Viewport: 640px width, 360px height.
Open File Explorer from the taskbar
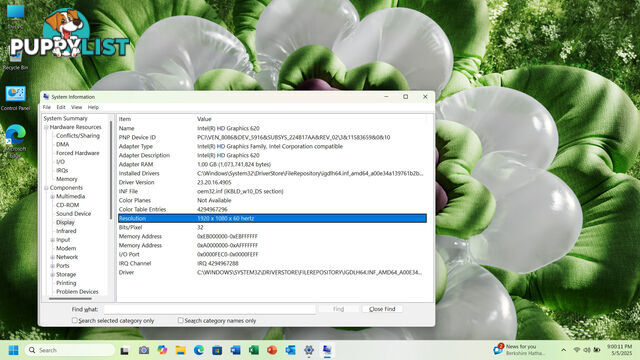180,350
